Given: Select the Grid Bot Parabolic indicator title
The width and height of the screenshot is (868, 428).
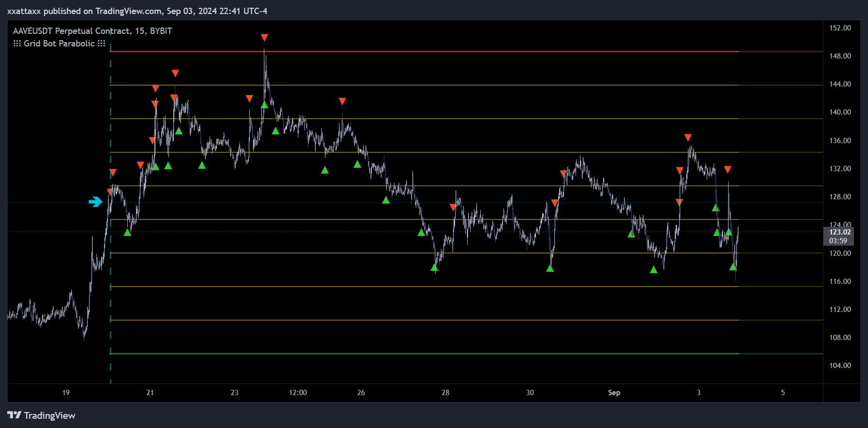Looking at the screenshot, I should click(x=59, y=44).
